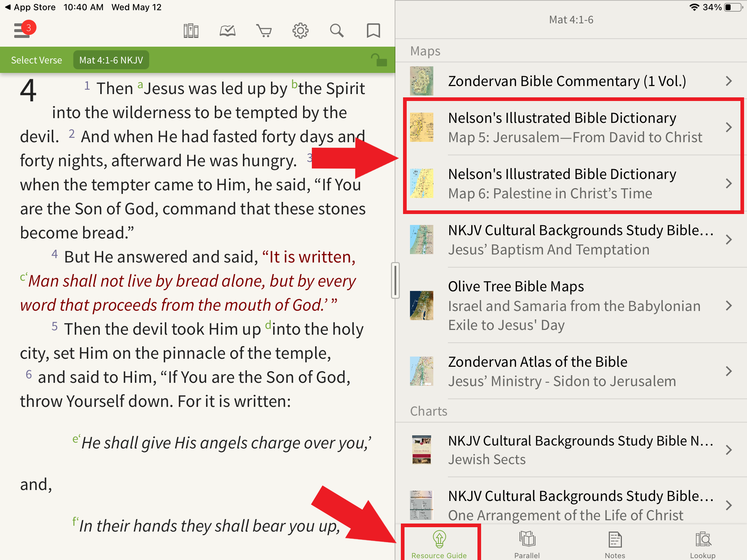Open the search magnifier
Image resolution: width=747 pixels, height=560 pixels.
click(x=337, y=31)
